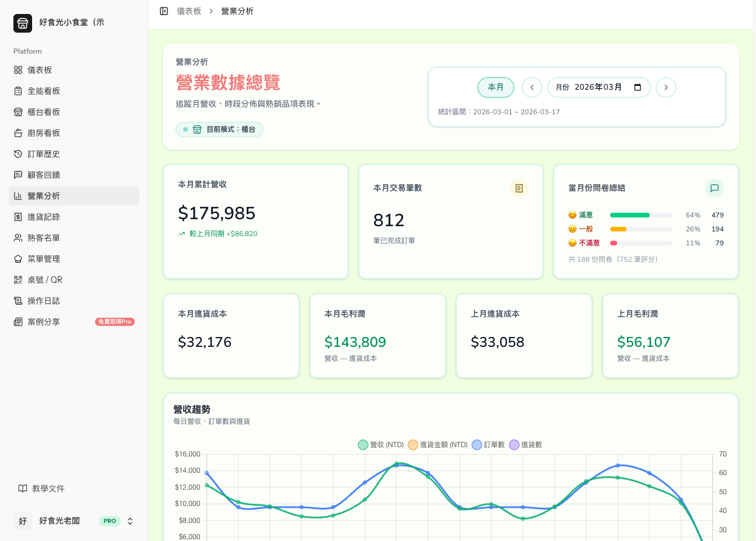The height and width of the screenshot is (541, 756).
Task: Click the chat bubble icon on 當月份問卷總結 card
Action: click(715, 188)
